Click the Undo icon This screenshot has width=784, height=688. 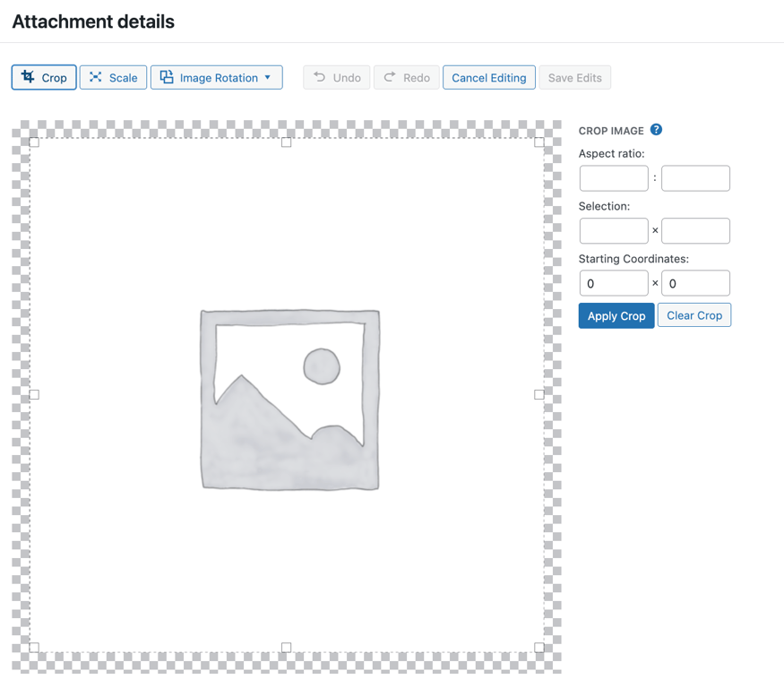click(321, 77)
